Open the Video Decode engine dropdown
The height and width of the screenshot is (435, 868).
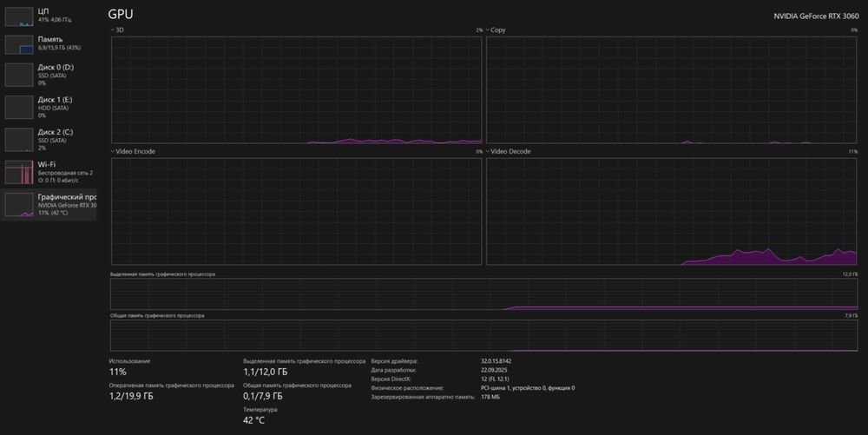pyautogui.click(x=508, y=151)
